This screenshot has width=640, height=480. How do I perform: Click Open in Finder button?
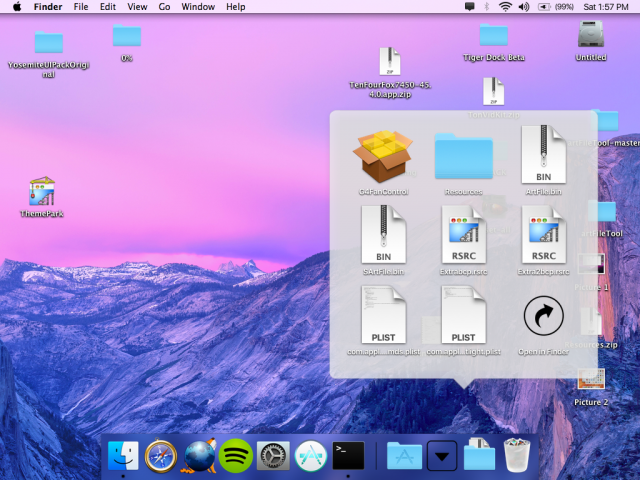[543, 318]
